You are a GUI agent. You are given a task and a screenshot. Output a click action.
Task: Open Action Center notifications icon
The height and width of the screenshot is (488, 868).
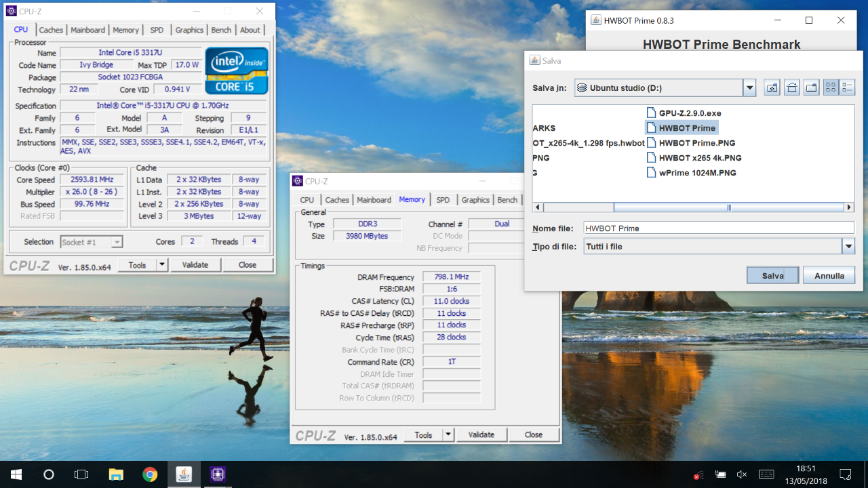point(846,474)
